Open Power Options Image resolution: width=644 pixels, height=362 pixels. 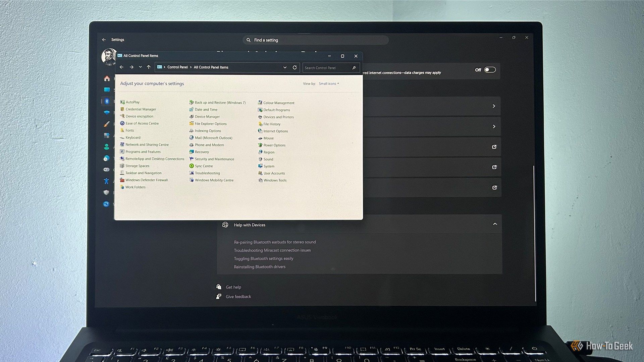click(272, 145)
